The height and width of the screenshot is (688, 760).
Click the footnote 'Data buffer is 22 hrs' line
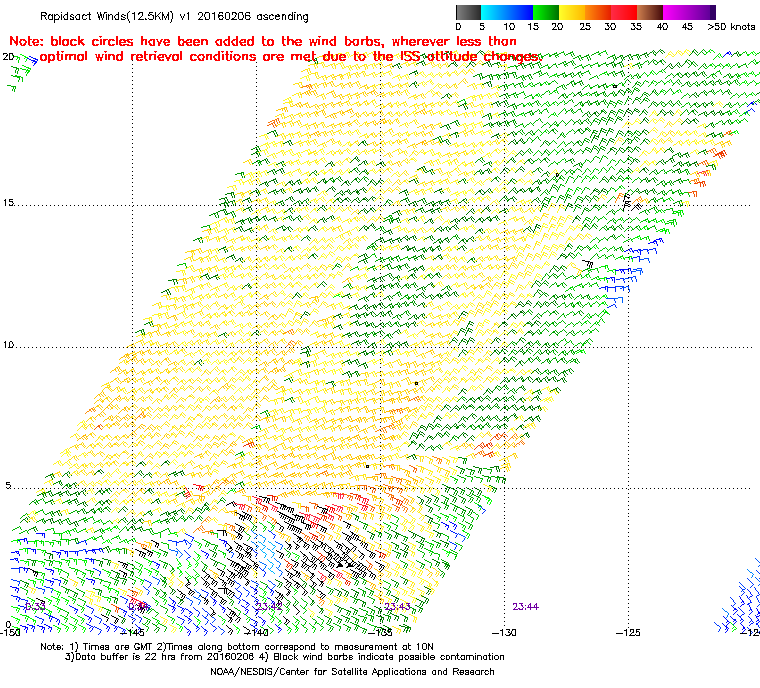click(x=285, y=657)
